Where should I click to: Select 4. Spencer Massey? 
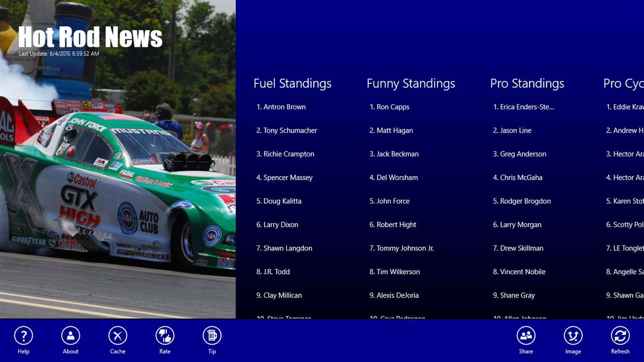pyautogui.click(x=284, y=177)
